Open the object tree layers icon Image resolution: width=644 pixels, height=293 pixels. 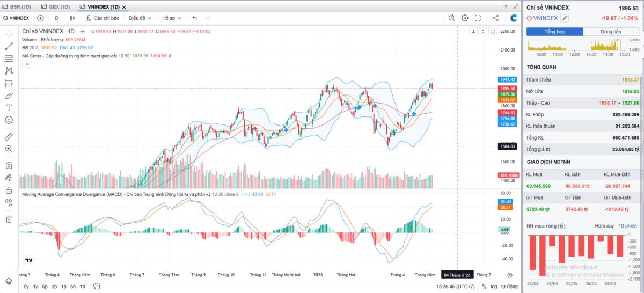pyautogui.click(x=9, y=281)
